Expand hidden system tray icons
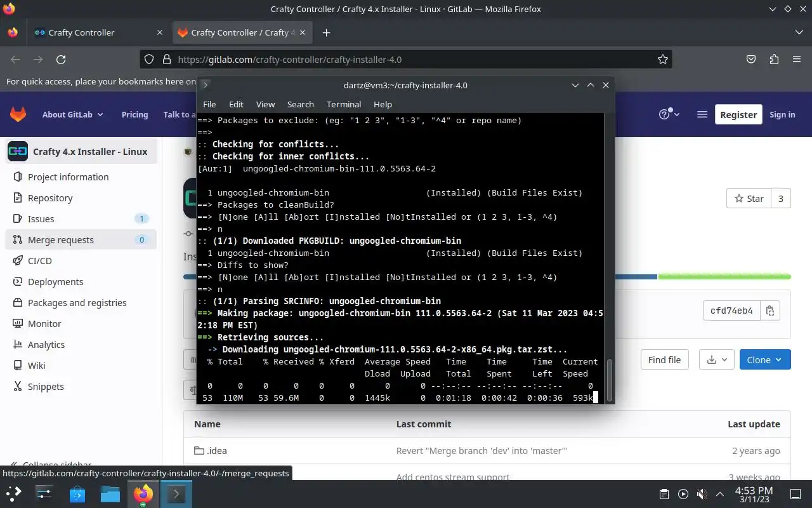Viewport: 812px width, 508px height. pyautogui.click(x=720, y=494)
